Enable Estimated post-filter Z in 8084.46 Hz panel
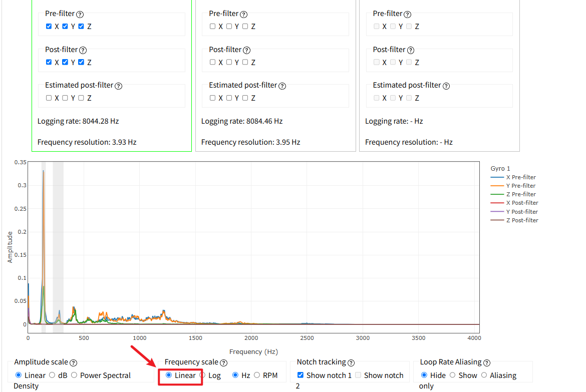This screenshot has width=586, height=392. pyautogui.click(x=245, y=98)
